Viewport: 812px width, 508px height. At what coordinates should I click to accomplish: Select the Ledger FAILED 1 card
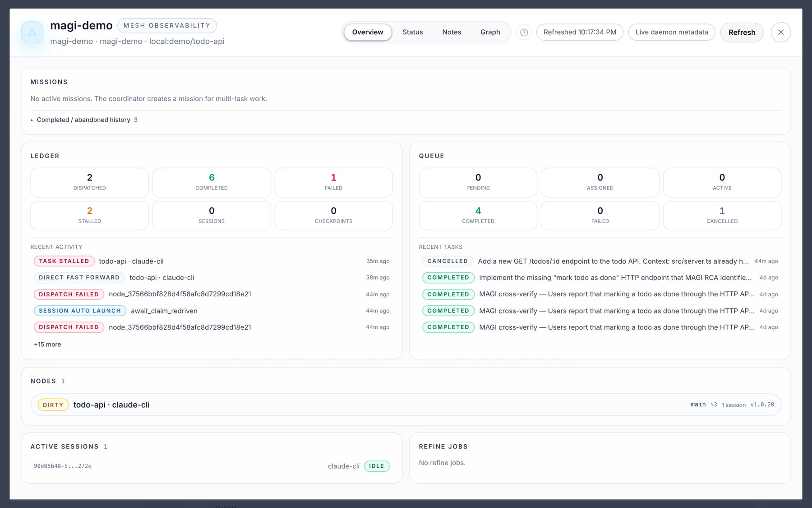pyautogui.click(x=334, y=182)
